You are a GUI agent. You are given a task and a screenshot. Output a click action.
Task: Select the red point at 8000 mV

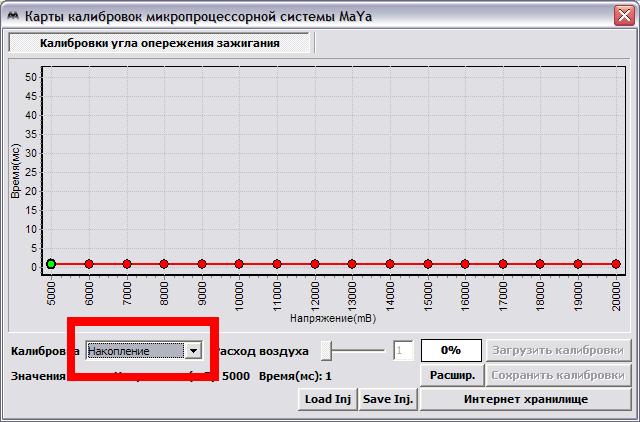(x=164, y=264)
